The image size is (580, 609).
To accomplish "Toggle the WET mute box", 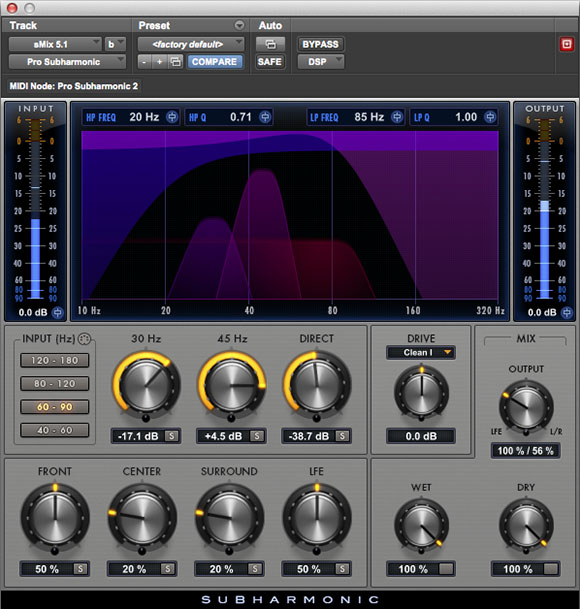I will 446,569.
